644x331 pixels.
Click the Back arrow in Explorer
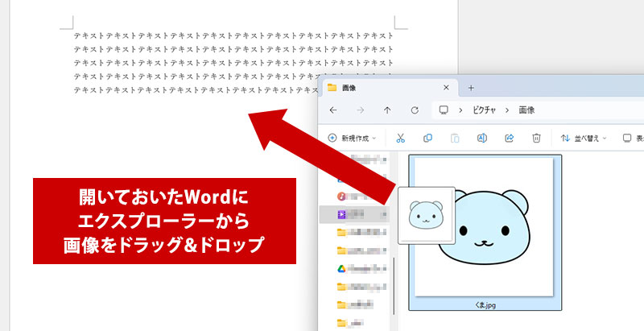click(x=333, y=110)
